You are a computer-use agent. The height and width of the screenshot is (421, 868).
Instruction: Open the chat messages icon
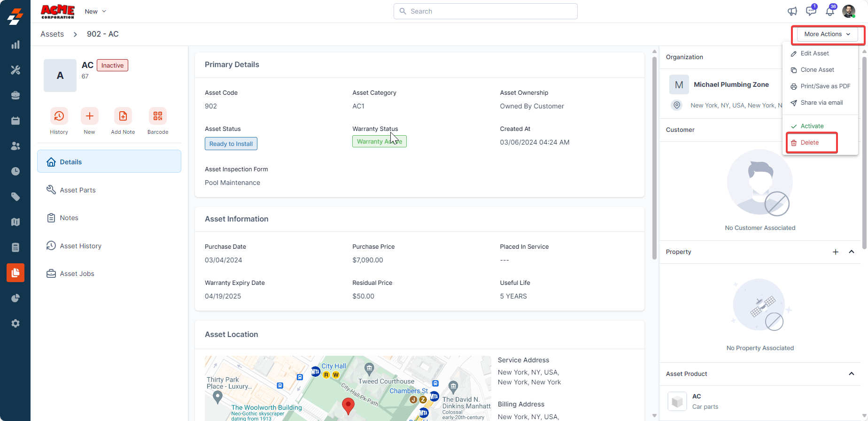[x=811, y=11]
